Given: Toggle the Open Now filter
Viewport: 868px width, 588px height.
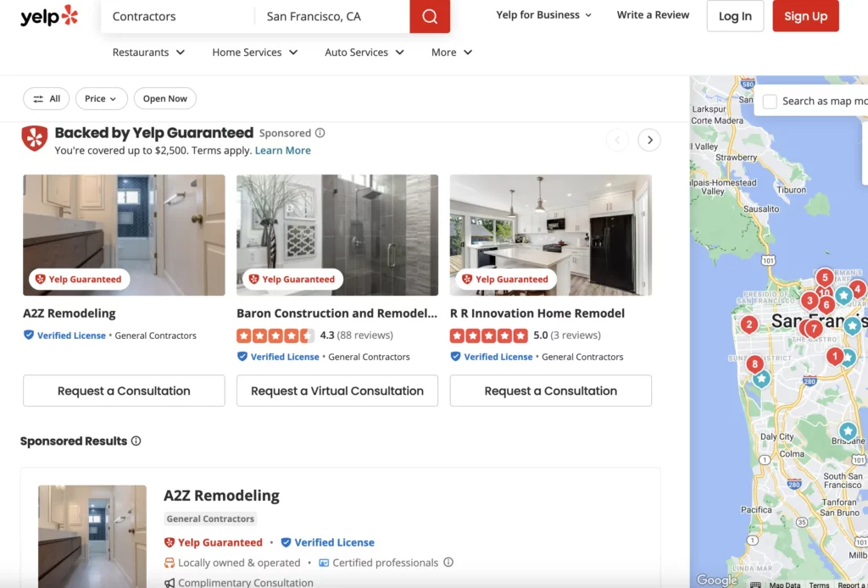Looking at the screenshot, I should [x=165, y=98].
